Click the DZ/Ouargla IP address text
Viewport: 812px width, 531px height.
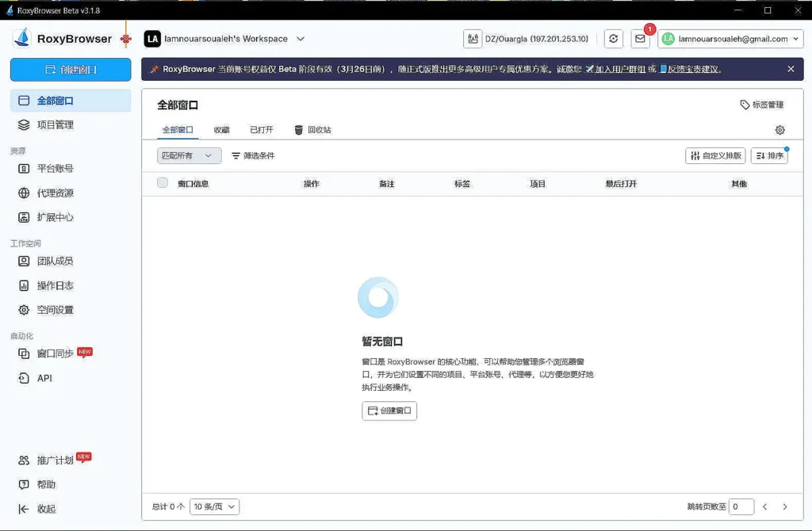[537, 39]
